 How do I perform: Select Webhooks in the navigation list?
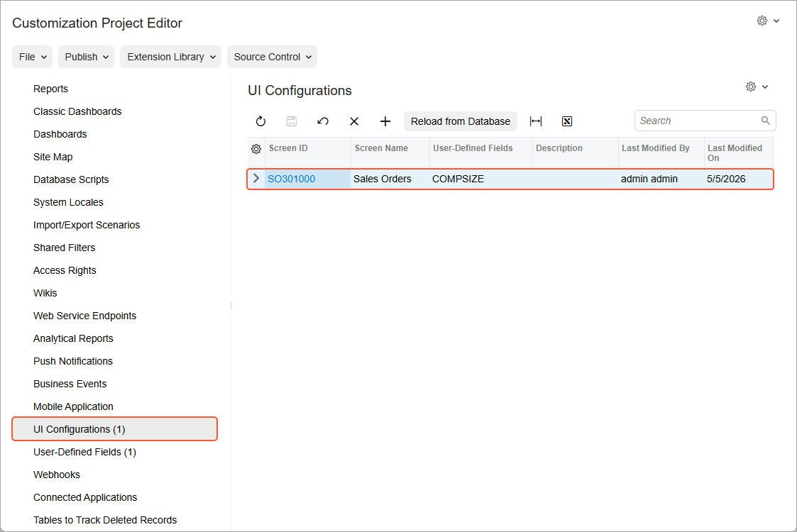tap(57, 475)
